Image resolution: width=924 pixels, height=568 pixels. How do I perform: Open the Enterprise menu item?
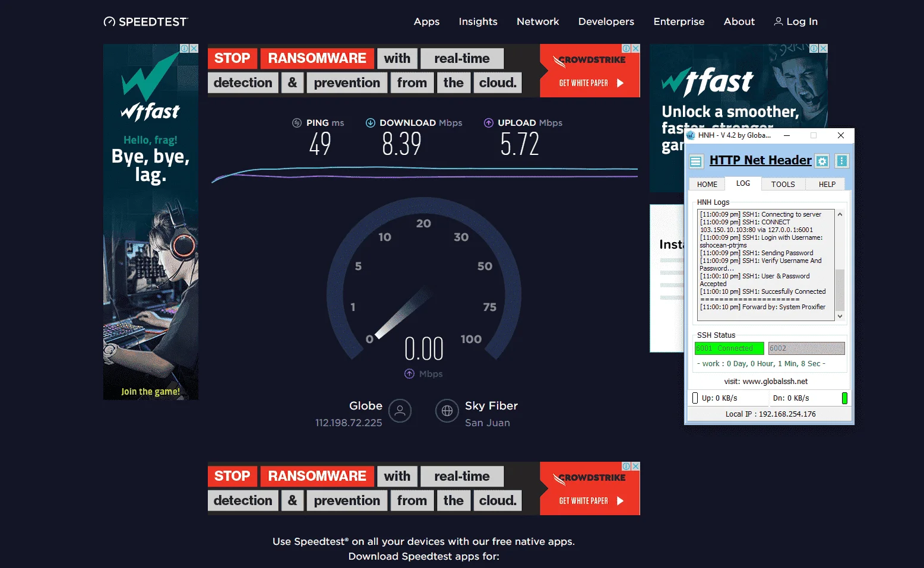click(679, 22)
